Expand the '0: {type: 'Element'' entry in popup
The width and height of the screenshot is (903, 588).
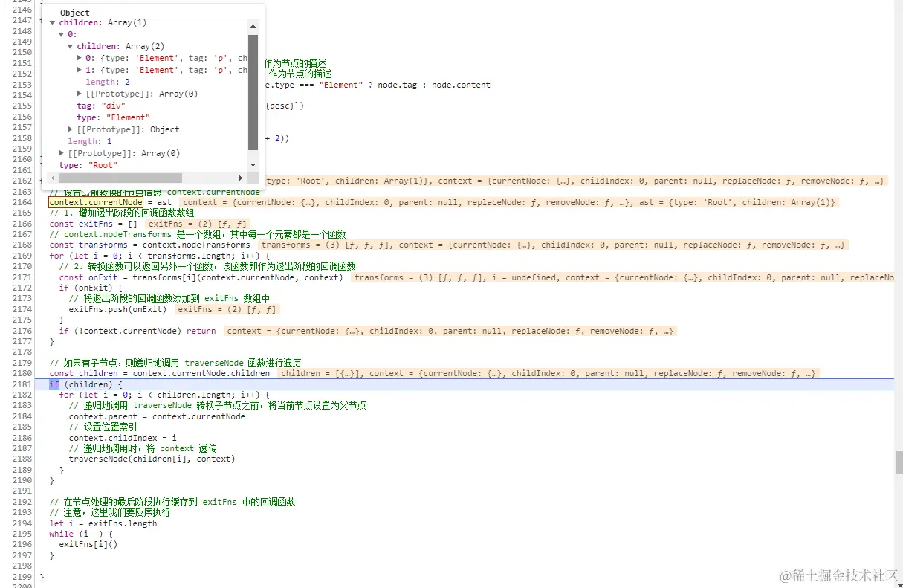click(x=80, y=59)
